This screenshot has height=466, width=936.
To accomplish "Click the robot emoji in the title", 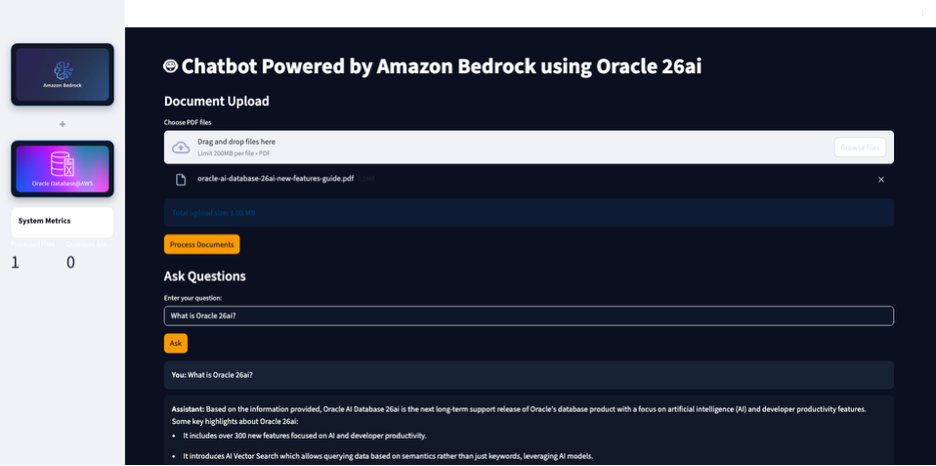I will (x=171, y=66).
